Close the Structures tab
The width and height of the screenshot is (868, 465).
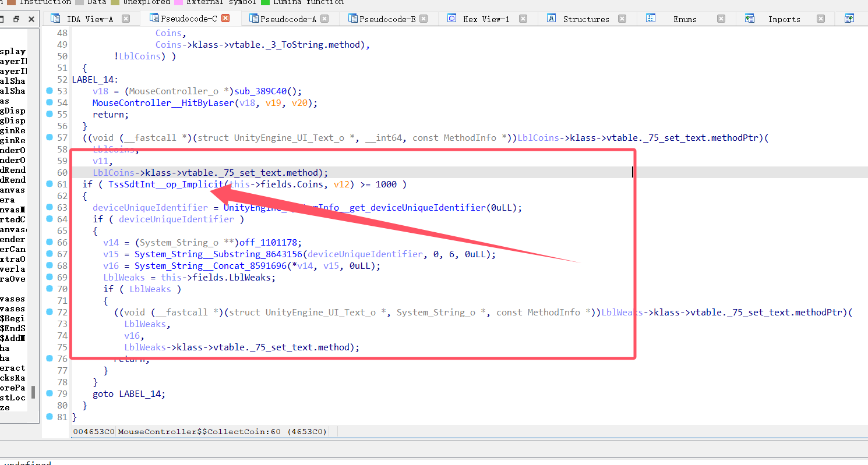622,19
